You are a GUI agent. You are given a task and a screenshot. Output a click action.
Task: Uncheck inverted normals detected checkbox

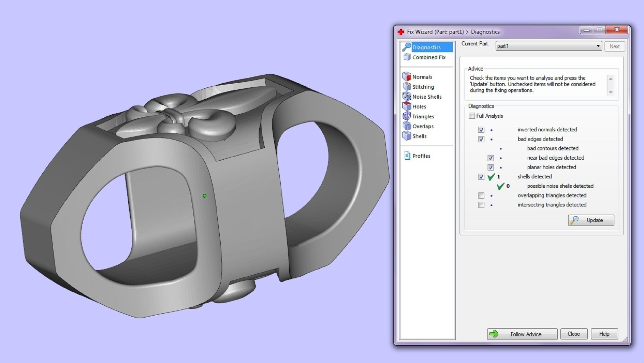(481, 130)
